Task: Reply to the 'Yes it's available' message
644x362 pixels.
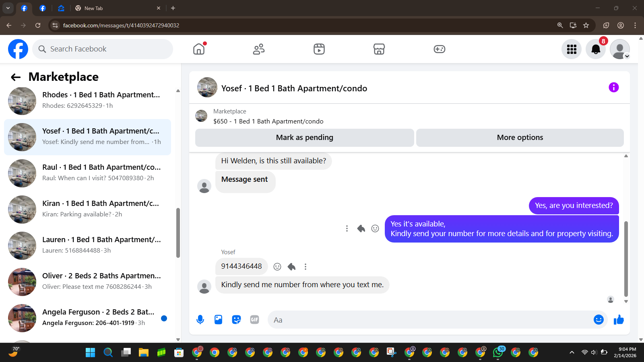Action: tap(361, 228)
